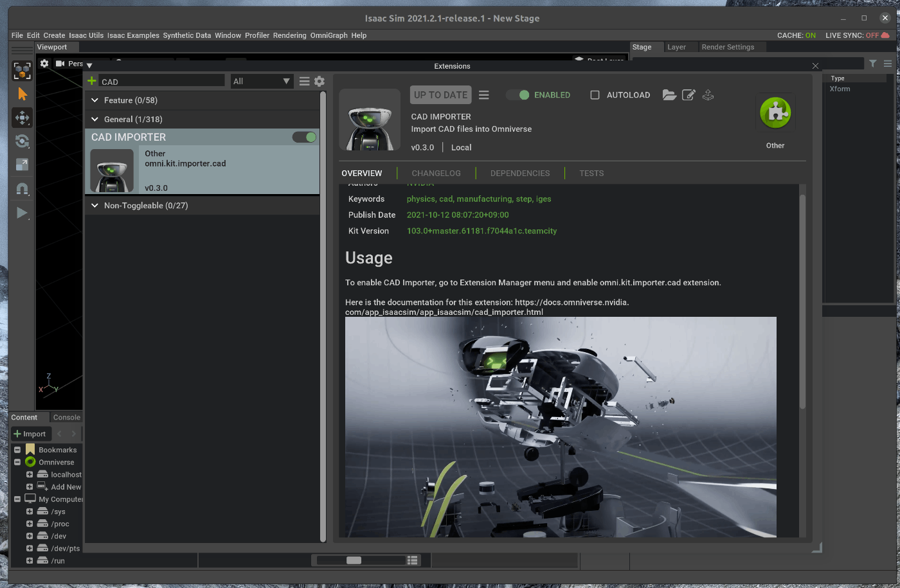Collapse the Feature (0/58) group

point(94,100)
